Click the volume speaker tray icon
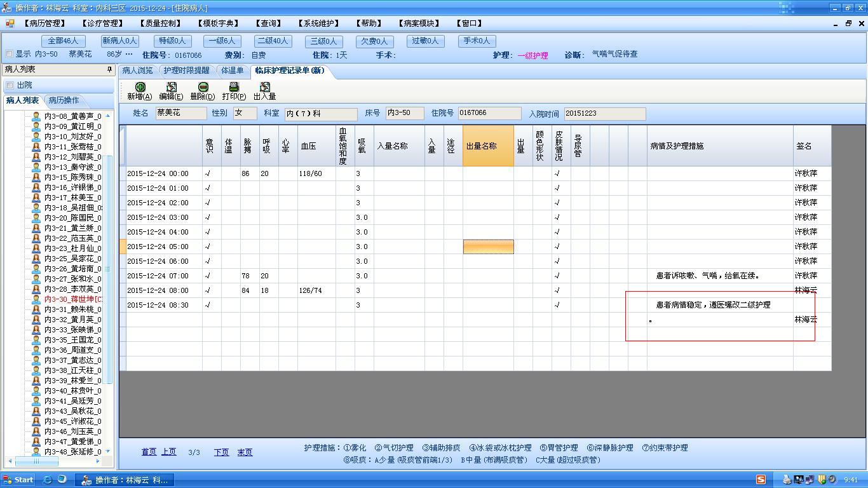This screenshot has height=488, width=868. (831, 480)
